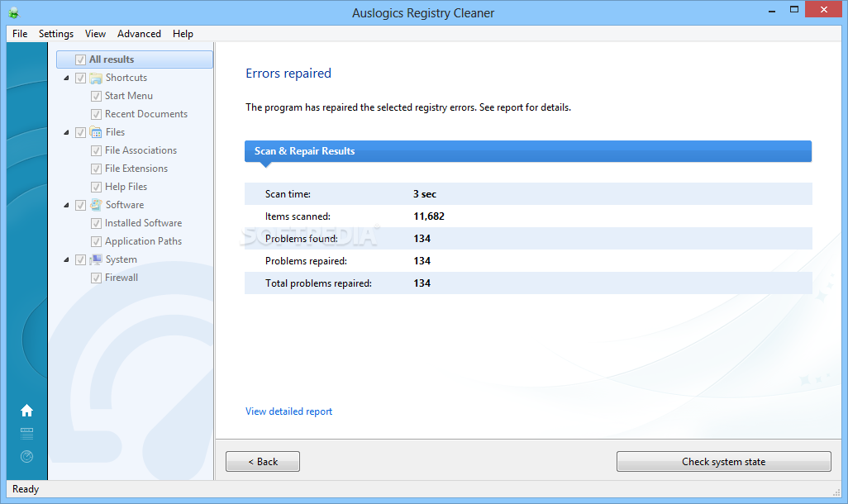This screenshot has width=848, height=504.
Task: Toggle the Help Files checkbox
Action: (x=96, y=187)
